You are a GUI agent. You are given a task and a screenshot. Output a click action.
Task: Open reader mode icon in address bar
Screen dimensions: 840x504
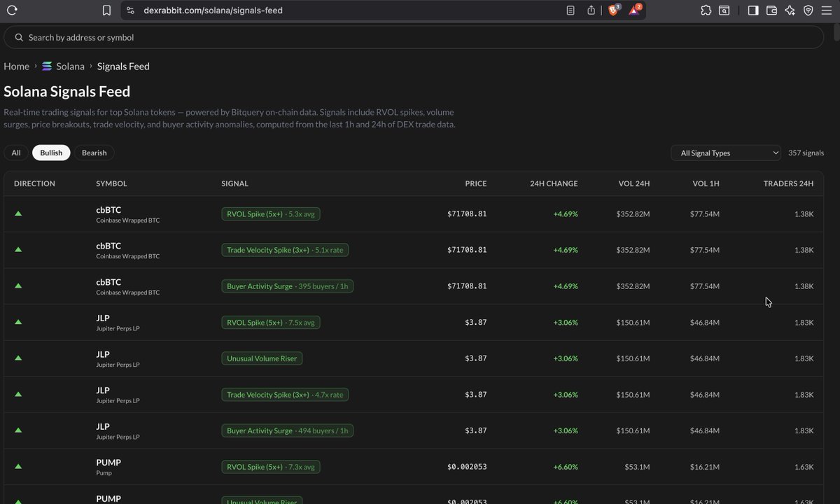point(570,10)
